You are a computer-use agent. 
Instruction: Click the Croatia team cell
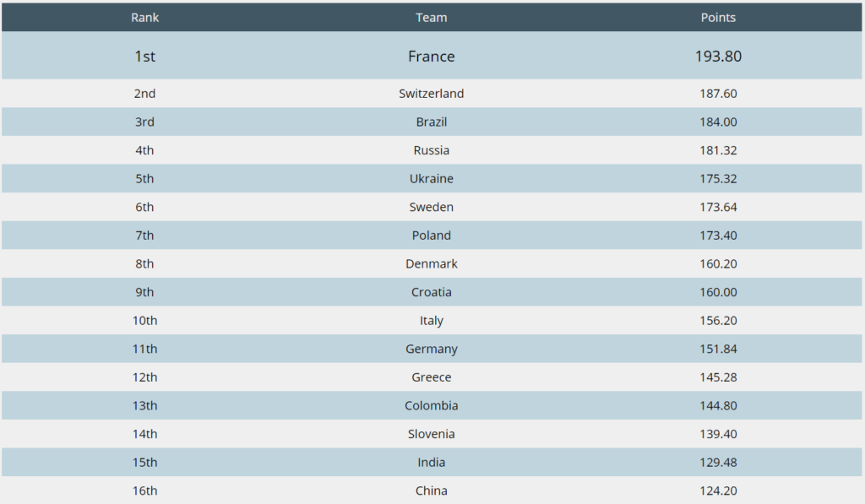click(x=432, y=292)
